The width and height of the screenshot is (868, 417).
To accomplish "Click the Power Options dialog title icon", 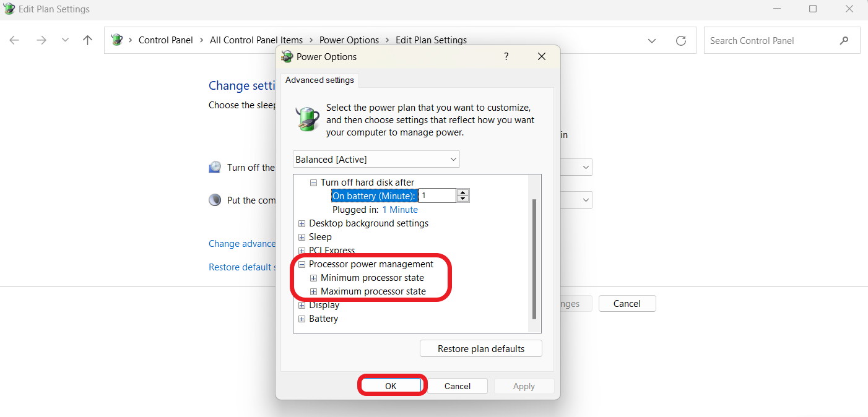I will click(287, 57).
